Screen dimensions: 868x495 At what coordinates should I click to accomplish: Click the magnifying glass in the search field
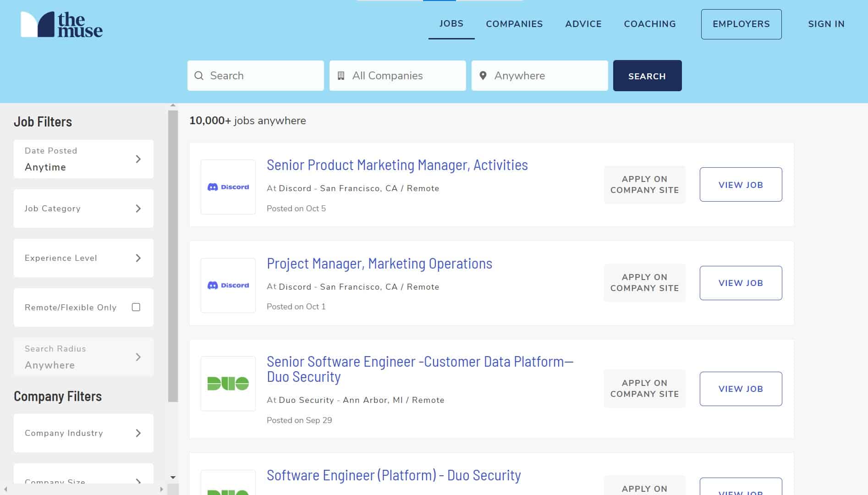199,75
